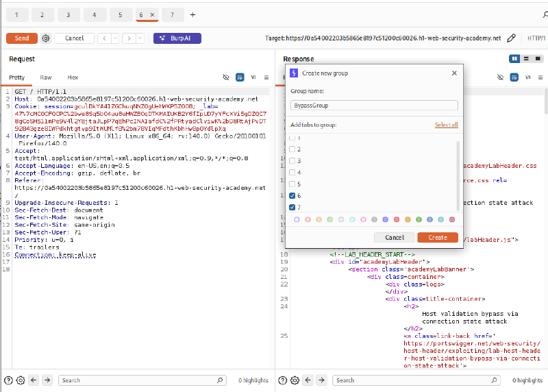
Task: Send the request
Action: (22, 38)
